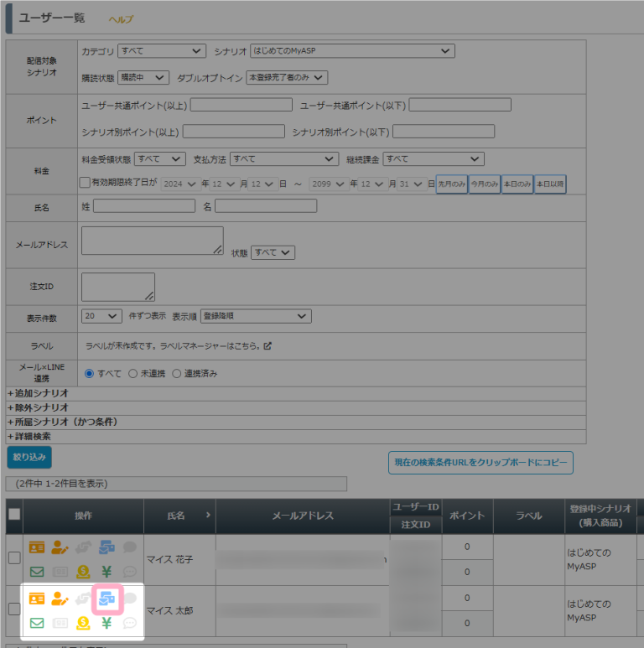Click the user edit icon for マイス 花子
This screenshot has width=644, height=648.
click(60, 547)
